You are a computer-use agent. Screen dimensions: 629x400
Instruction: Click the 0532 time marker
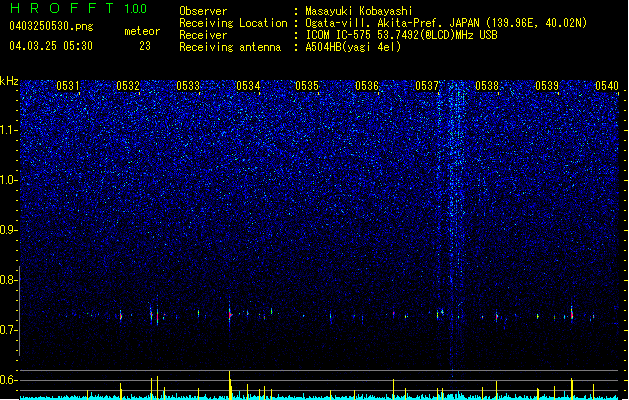point(128,86)
